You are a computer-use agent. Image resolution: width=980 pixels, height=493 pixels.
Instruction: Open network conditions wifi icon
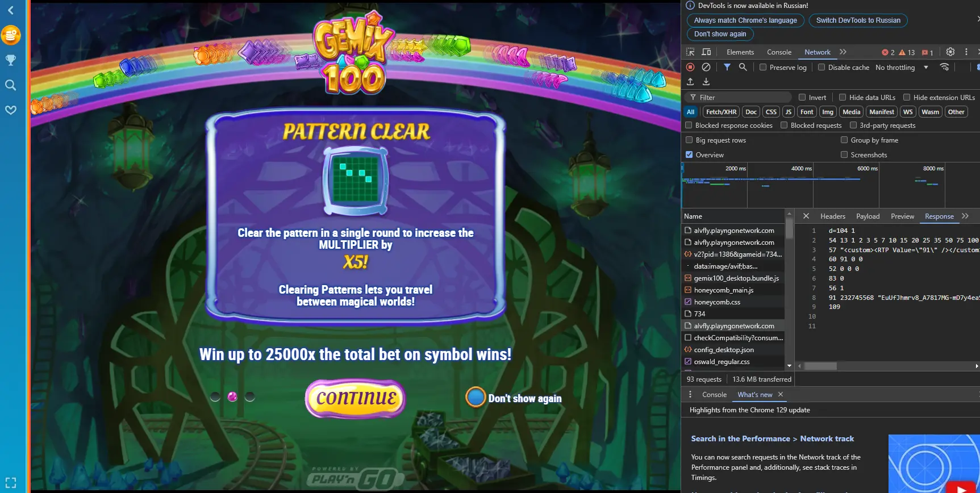coord(944,67)
